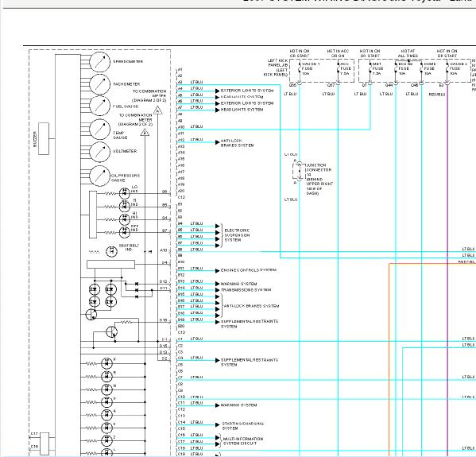
Task: Click STARTING/CHARGING SYSTEM label
Action: click(242, 426)
